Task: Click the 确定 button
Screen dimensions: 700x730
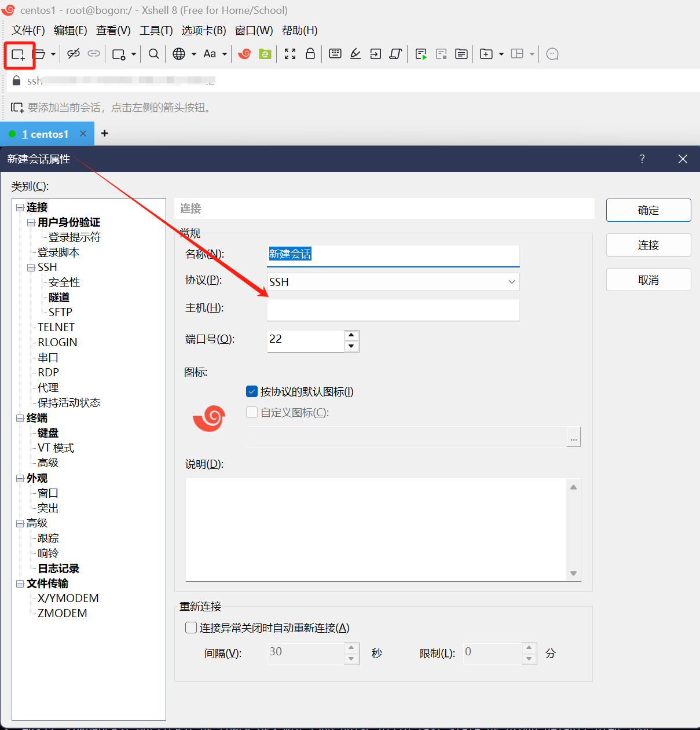Action: coord(648,210)
